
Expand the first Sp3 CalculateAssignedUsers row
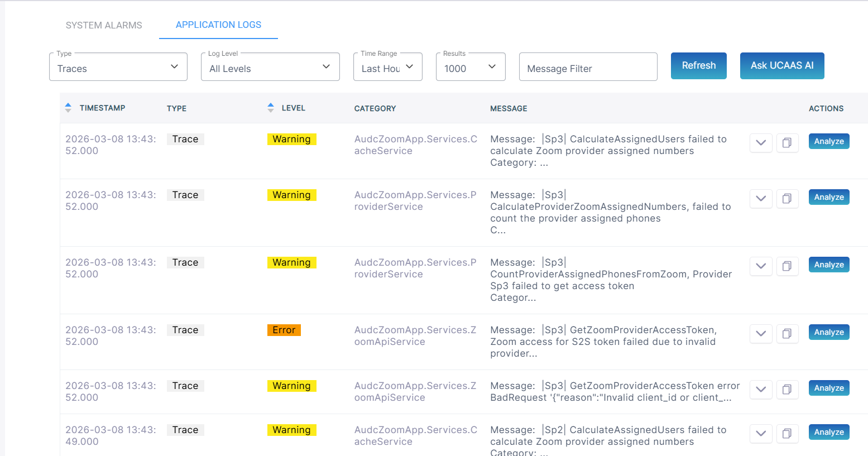[761, 142]
